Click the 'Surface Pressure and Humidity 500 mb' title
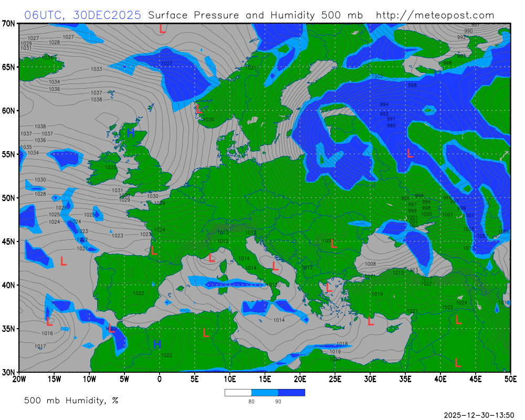525x420 pixels. [x=255, y=15]
